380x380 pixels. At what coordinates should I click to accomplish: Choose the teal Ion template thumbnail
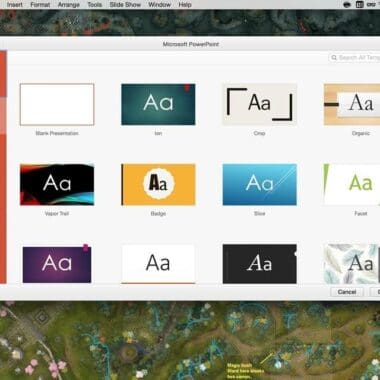[x=158, y=104]
